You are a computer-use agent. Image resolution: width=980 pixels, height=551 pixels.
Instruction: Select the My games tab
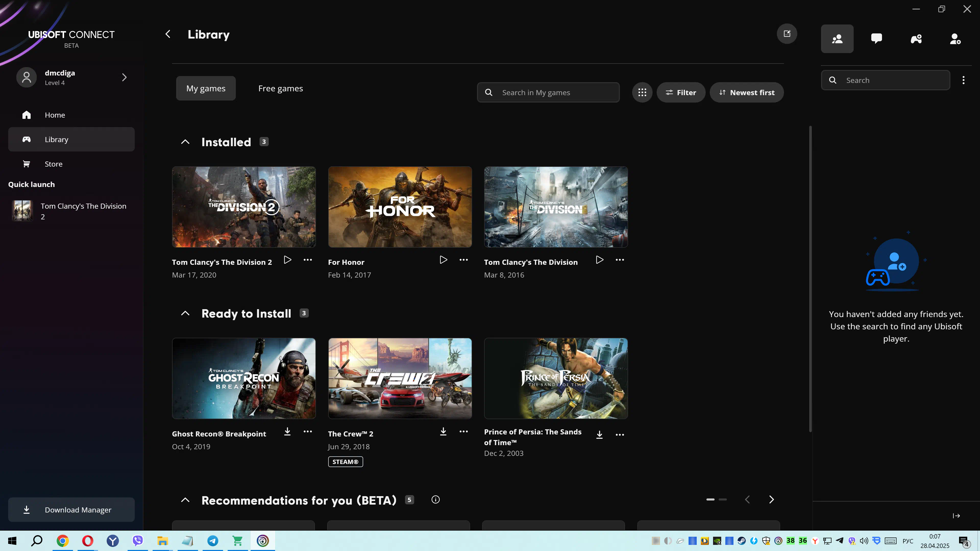(206, 88)
